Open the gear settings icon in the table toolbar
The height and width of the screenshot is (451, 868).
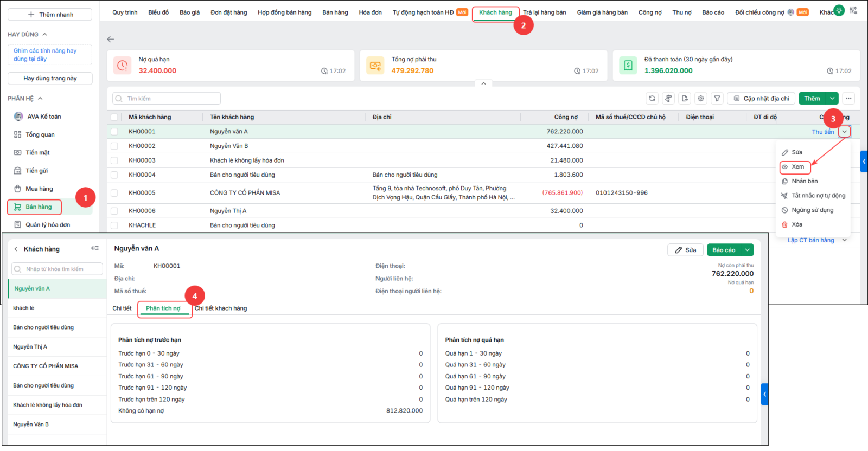[701, 99]
